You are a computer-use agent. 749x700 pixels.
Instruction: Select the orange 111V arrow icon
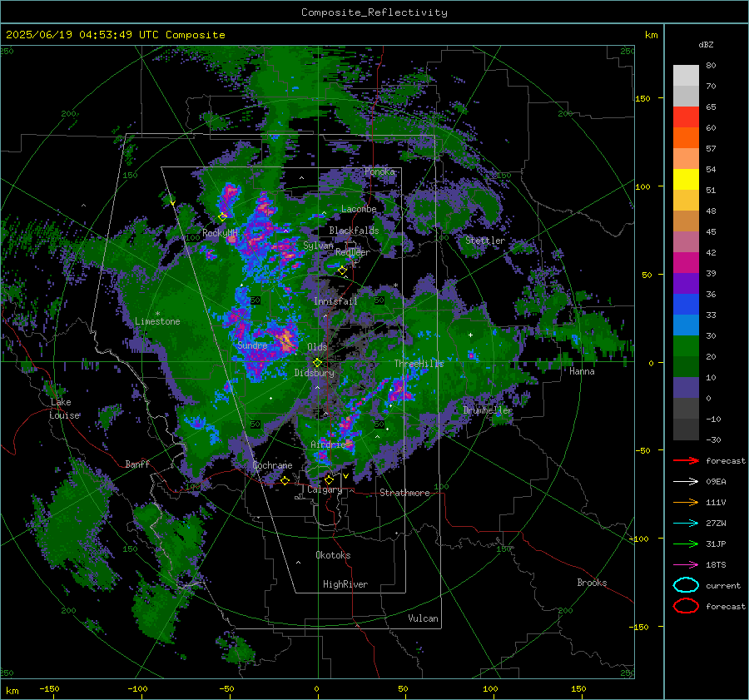point(686,502)
